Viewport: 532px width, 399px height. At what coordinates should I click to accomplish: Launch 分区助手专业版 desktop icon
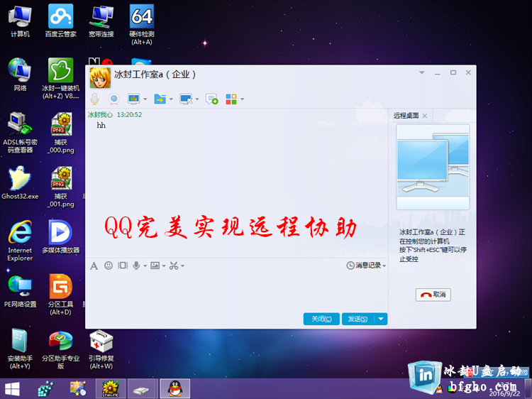coord(61,349)
